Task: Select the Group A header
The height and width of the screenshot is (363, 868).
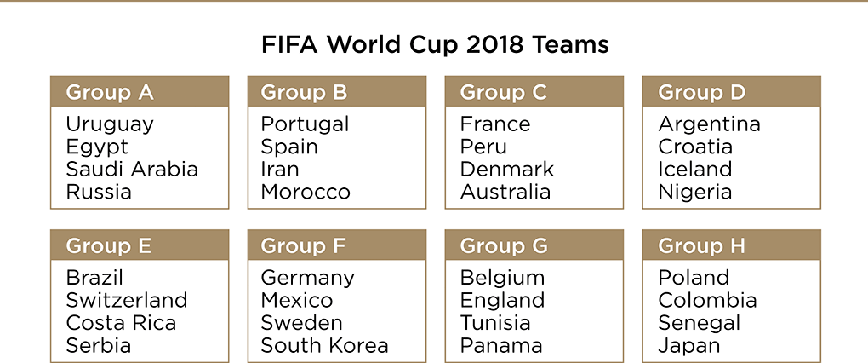Action: [x=110, y=92]
